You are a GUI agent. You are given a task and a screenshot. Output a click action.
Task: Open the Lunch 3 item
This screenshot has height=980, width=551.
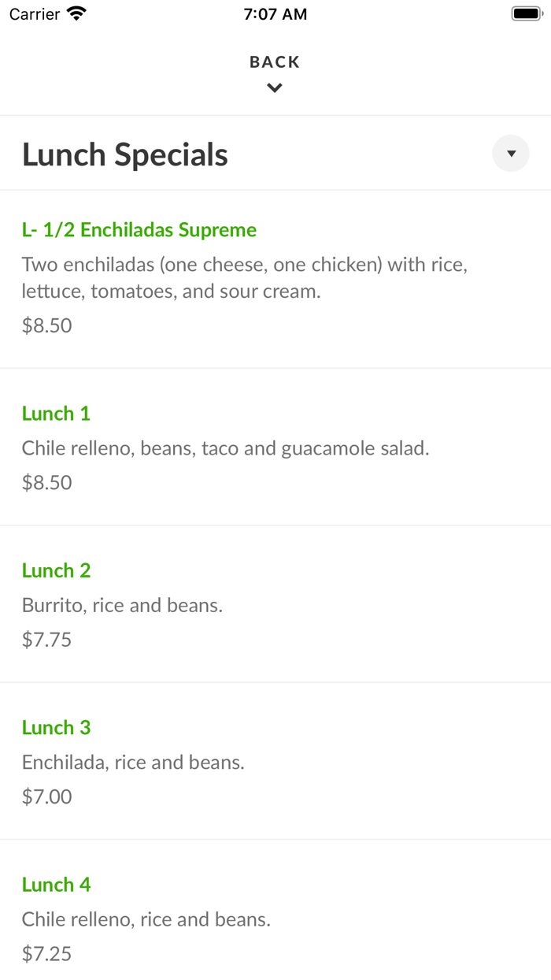[x=56, y=727]
